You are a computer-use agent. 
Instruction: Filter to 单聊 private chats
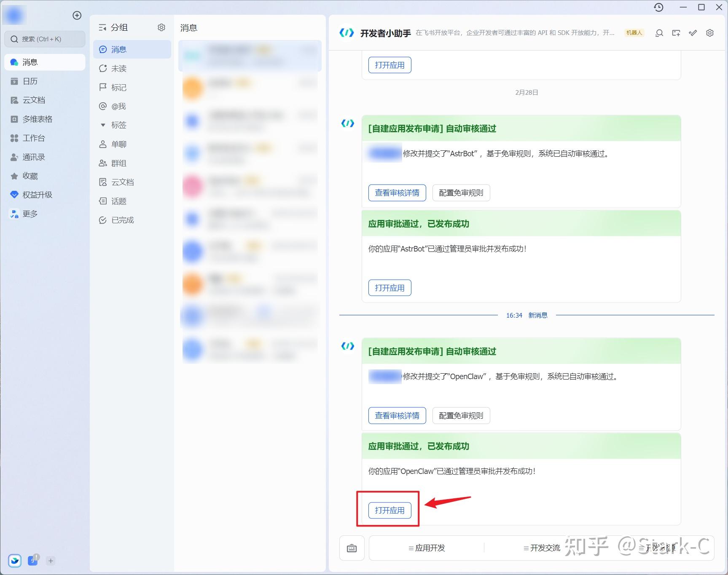[x=132, y=144]
